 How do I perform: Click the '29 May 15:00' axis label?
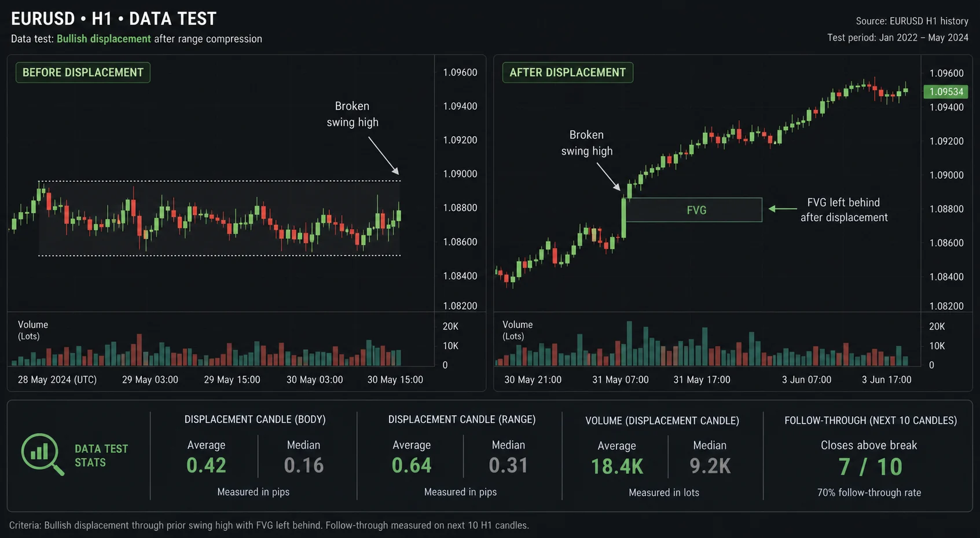(x=232, y=380)
